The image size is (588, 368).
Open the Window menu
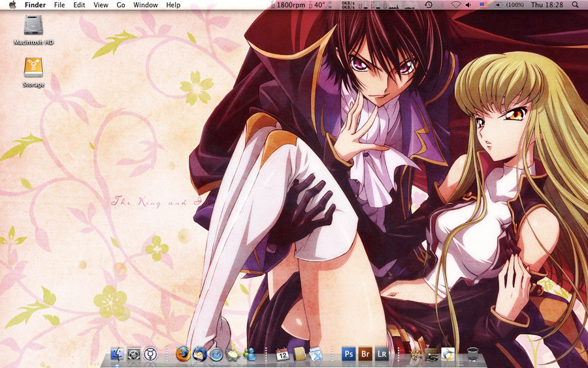[x=146, y=5]
